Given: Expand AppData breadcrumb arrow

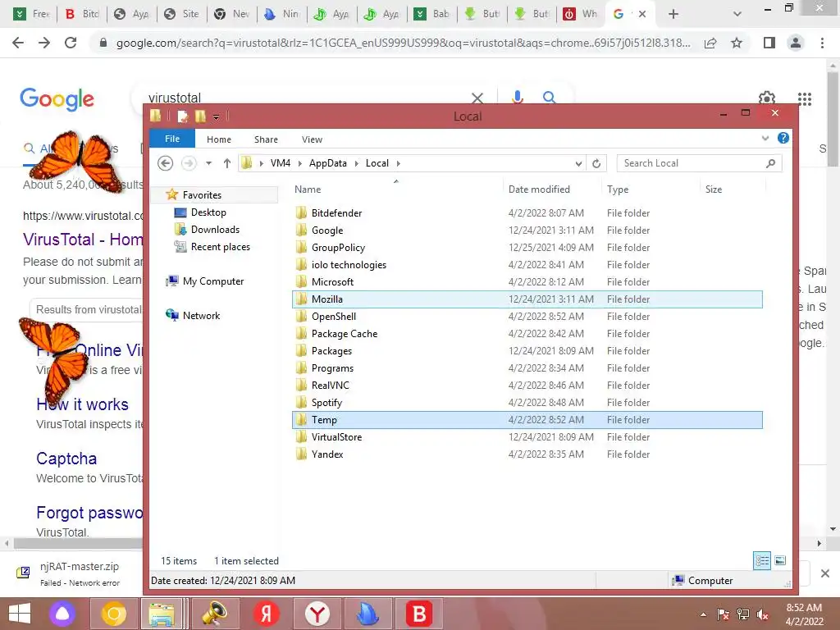Looking at the screenshot, I should 356,163.
